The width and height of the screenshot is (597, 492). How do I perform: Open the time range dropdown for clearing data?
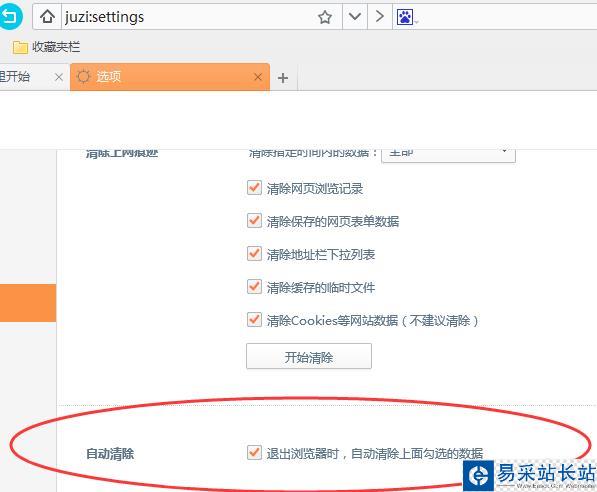point(449,155)
